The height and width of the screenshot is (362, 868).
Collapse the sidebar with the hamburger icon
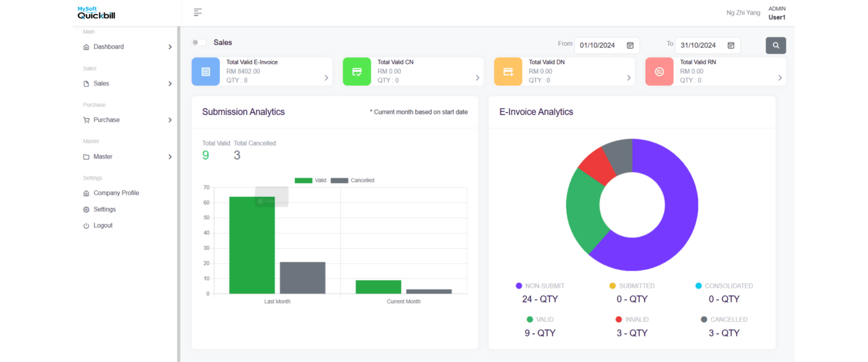(198, 12)
